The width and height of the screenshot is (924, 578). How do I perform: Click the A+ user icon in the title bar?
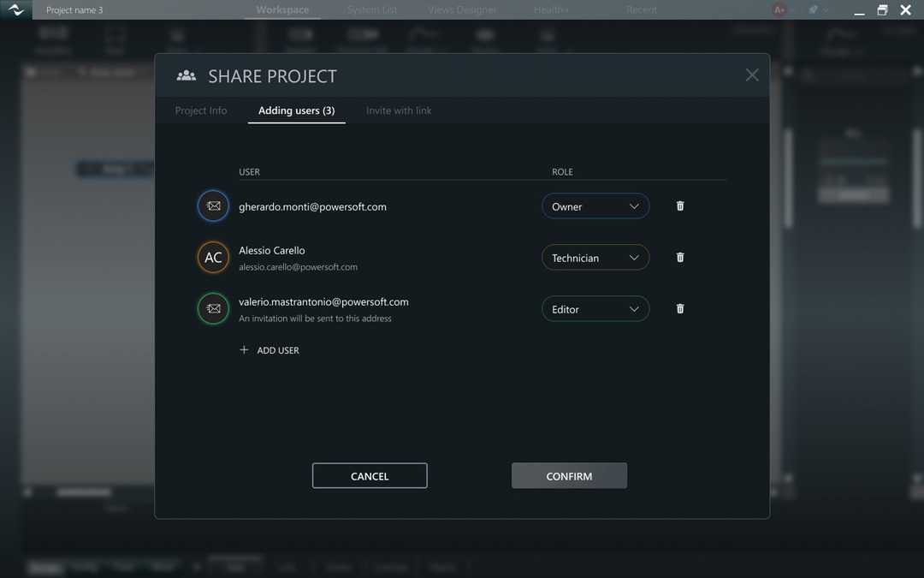pos(779,9)
